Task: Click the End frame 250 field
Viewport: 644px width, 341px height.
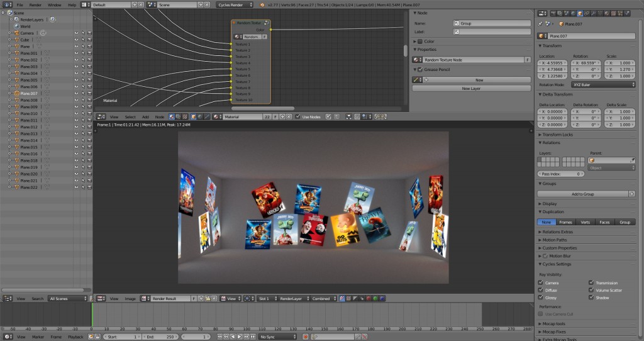Action: pos(160,337)
